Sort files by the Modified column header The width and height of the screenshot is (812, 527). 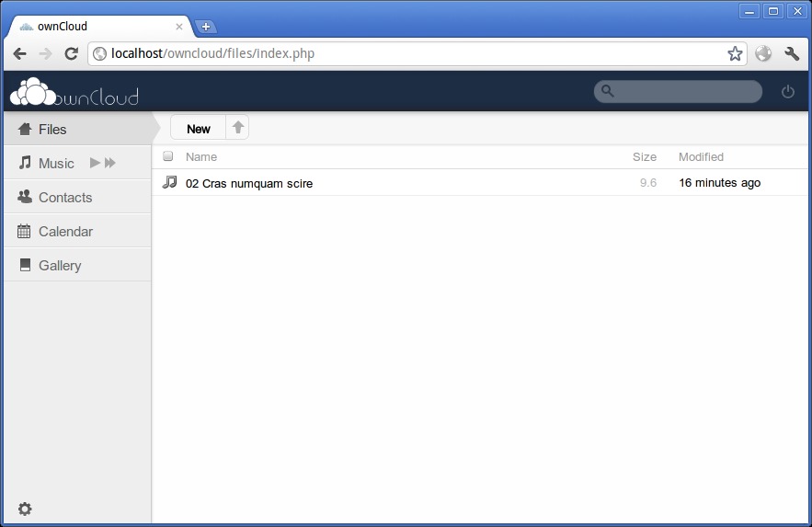701,157
